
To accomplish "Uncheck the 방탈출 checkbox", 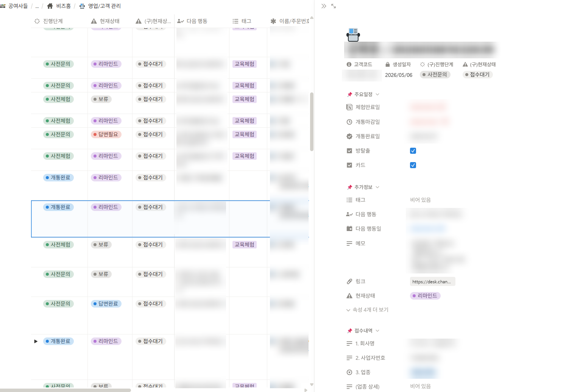I will [413, 151].
